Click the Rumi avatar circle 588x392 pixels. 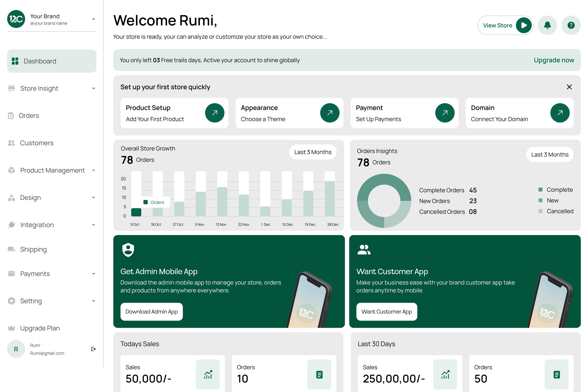16,349
